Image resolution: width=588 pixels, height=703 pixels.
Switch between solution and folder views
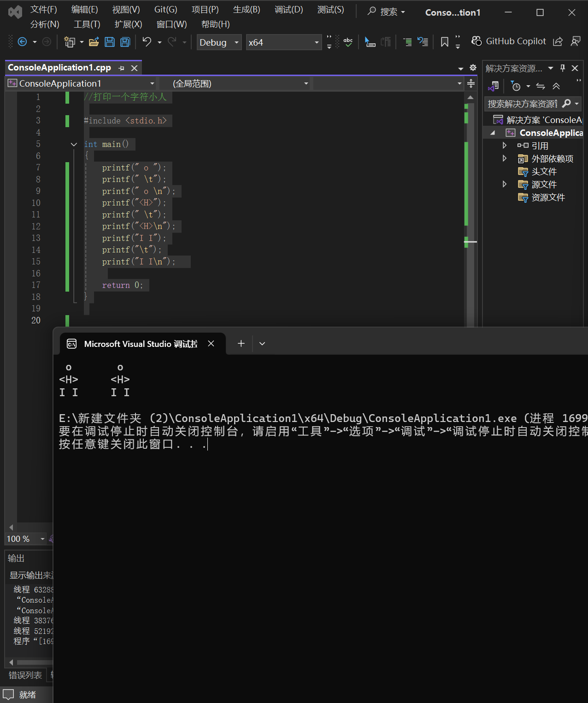tap(494, 86)
